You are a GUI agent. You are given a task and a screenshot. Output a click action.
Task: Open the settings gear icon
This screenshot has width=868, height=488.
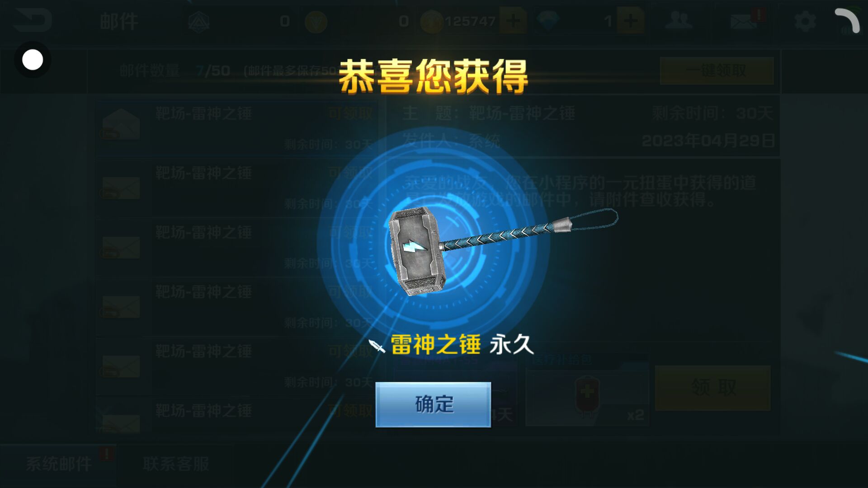click(805, 21)
